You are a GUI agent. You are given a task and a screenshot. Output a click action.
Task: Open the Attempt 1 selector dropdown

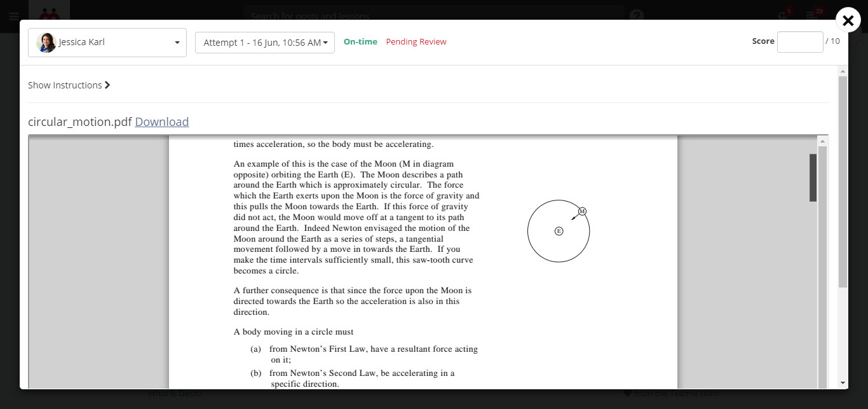265,43
